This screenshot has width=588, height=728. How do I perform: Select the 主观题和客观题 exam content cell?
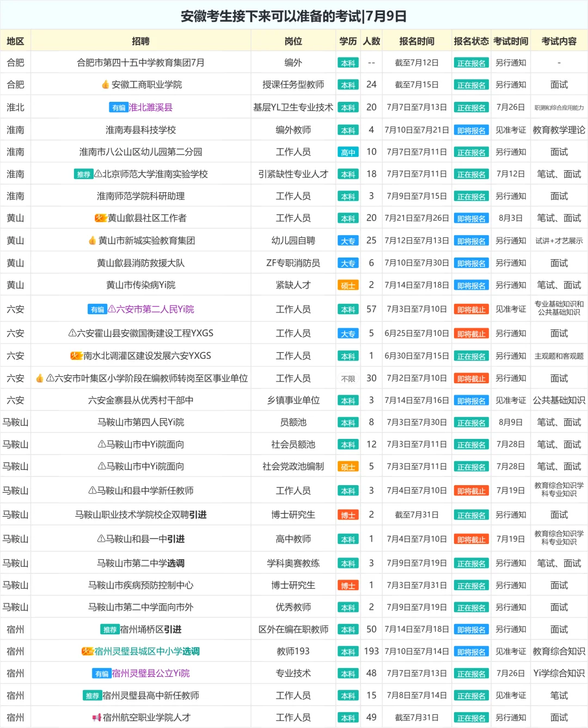(559, 356)
